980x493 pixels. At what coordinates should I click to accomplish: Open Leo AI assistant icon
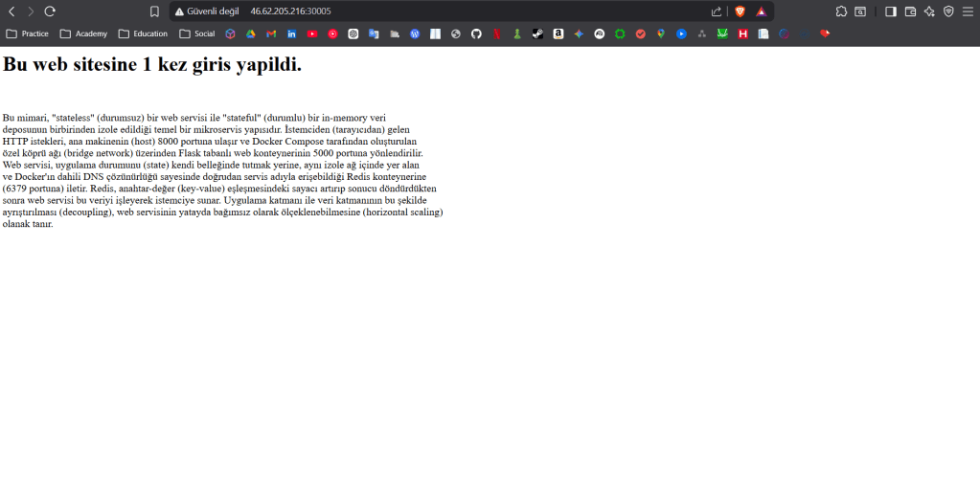[x=929, y=11]
